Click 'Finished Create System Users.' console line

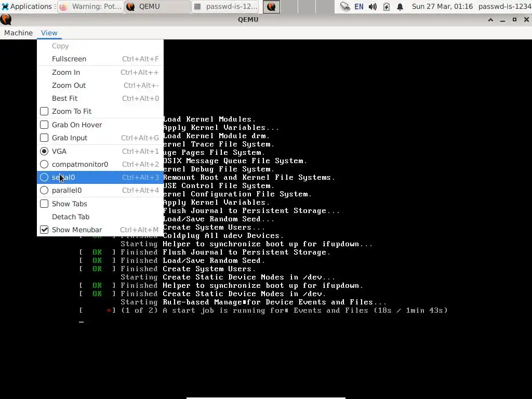(x=168, y=269)
